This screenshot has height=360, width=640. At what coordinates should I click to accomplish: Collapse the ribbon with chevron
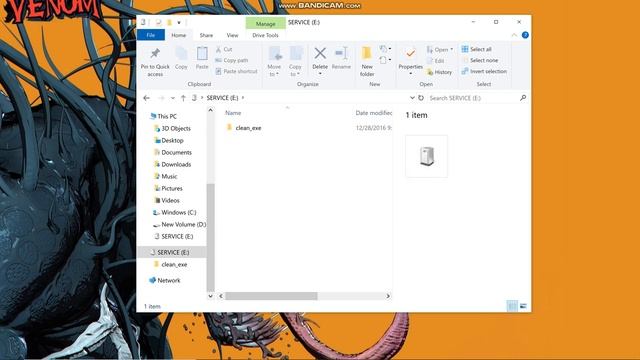[514, 35]
